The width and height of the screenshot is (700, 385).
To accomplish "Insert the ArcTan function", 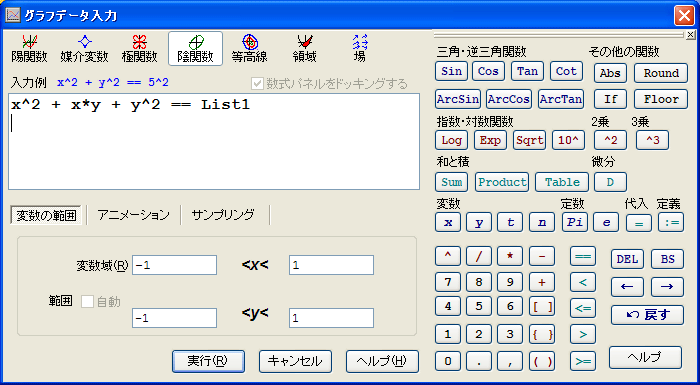I will click(x=561, y=99).
